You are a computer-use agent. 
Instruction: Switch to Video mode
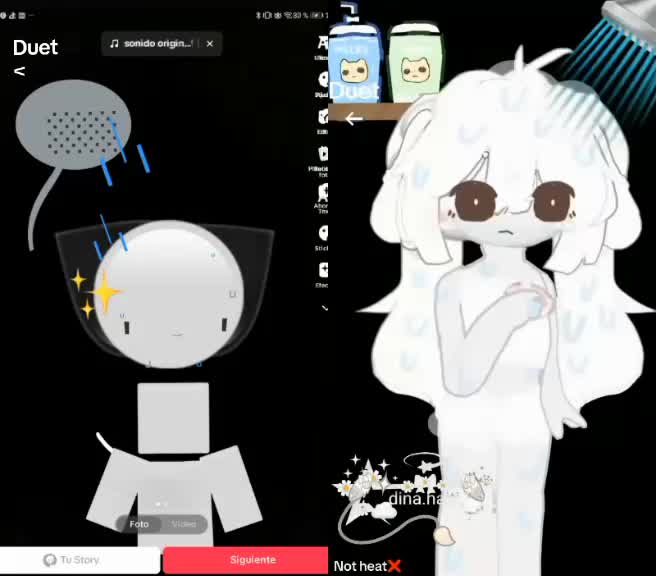pos(184,524)
